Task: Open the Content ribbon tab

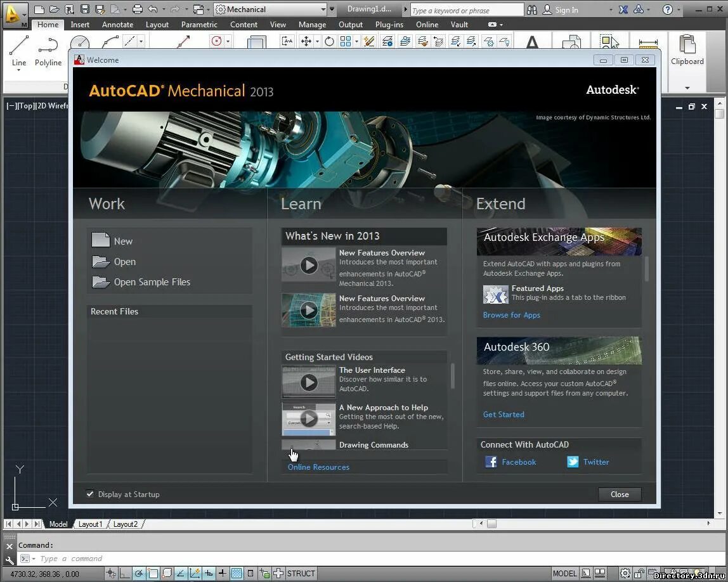Action: (x=244, y=25)
